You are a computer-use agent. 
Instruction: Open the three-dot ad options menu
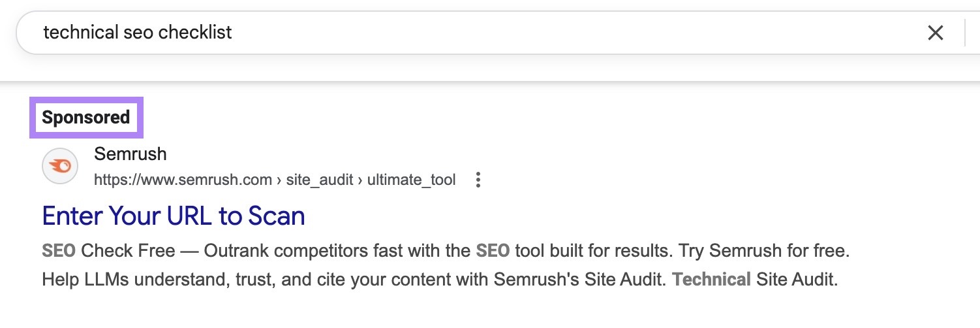pos(478,180)
